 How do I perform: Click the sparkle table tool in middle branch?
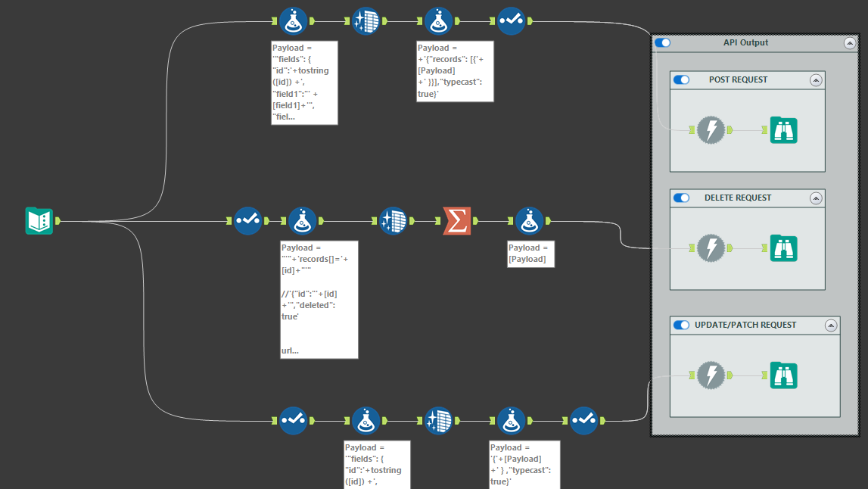[393, 221]
